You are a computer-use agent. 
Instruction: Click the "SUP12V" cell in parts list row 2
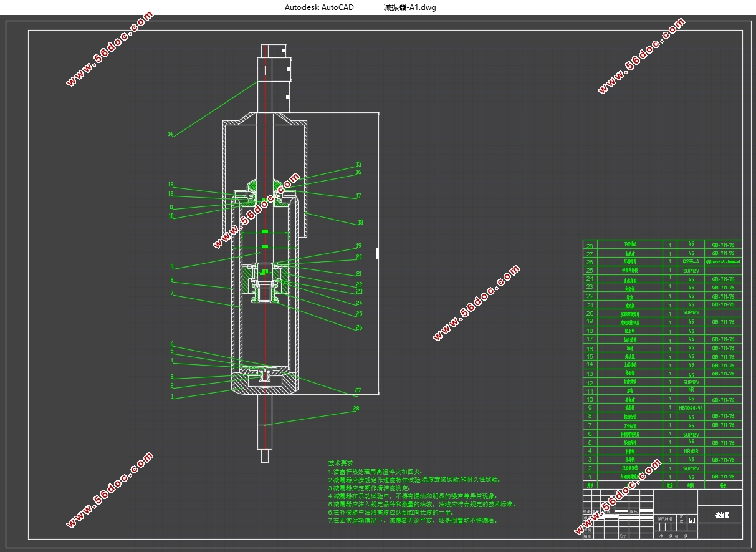[x=691, y=468]
